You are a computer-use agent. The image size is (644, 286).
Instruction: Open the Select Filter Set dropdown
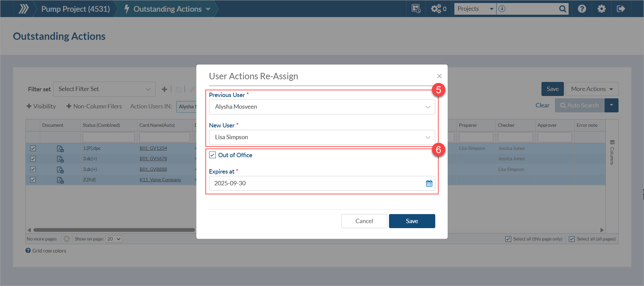[104, 89]
